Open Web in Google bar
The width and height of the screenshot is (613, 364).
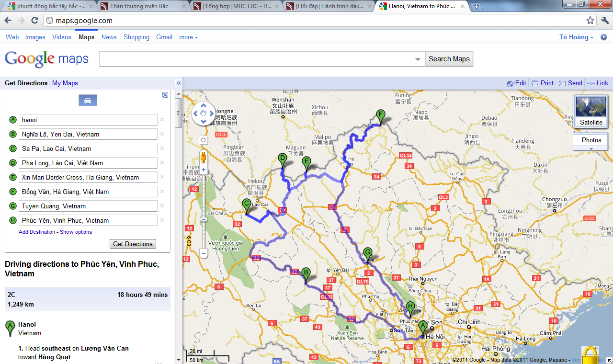click(12, 37)
